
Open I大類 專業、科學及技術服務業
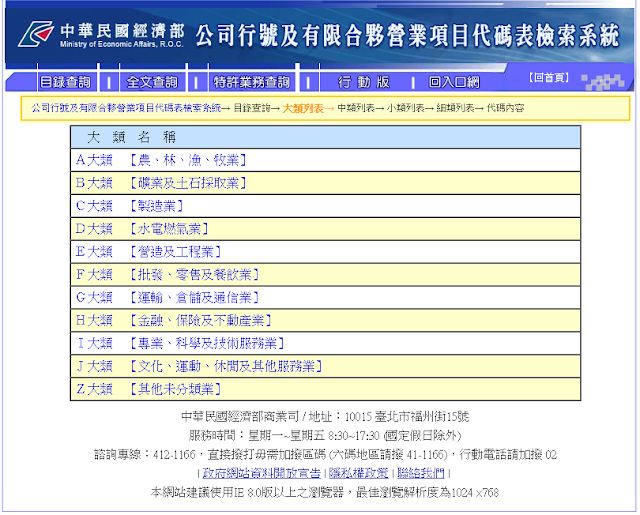pyautogui.click(x=180, y=343)
